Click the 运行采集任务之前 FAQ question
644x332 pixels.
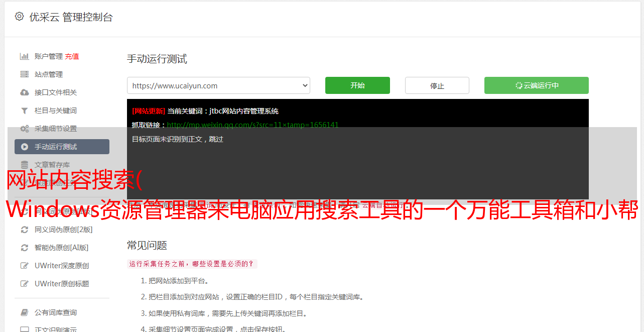192,264
